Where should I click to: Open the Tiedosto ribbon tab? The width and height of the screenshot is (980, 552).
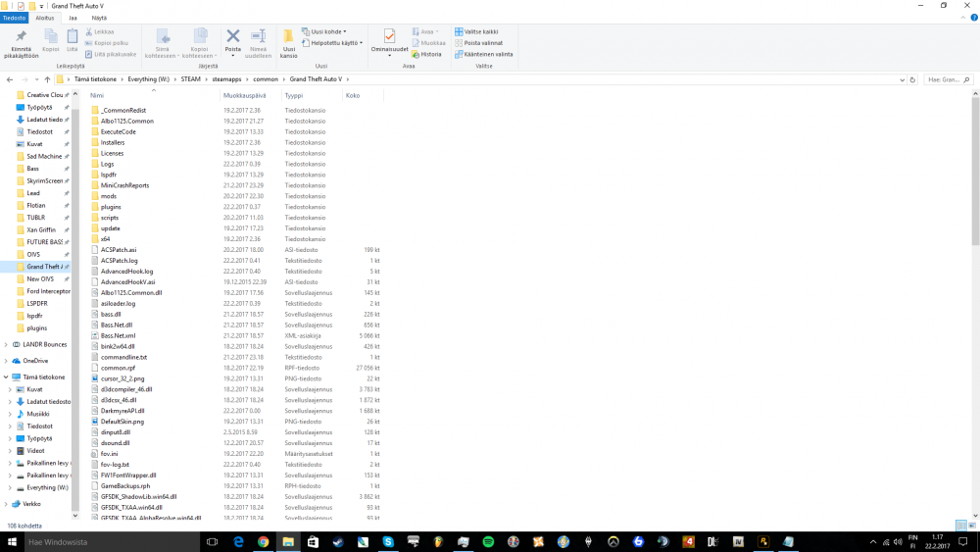coord(14,18)
